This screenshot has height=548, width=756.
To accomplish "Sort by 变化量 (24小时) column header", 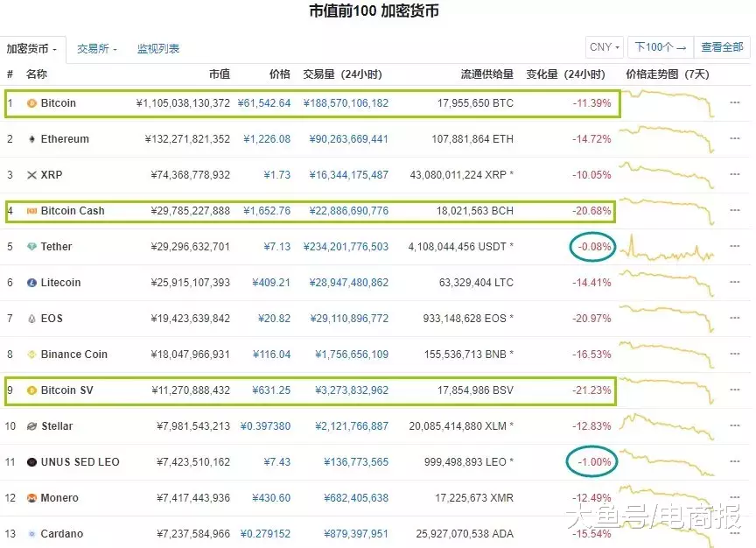I will 565,74.
